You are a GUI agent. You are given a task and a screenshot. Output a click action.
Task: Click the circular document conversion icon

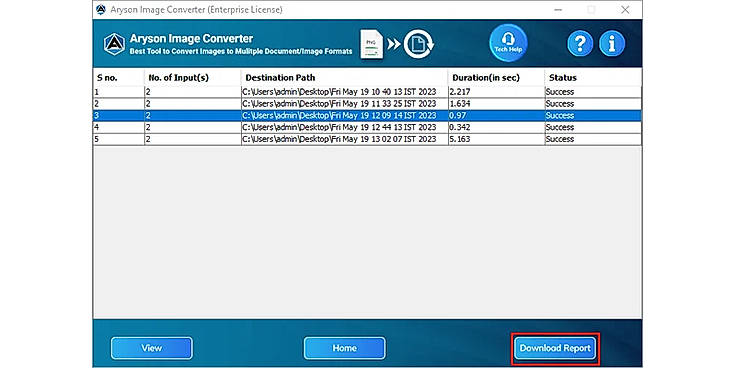[x=418, y=45]
